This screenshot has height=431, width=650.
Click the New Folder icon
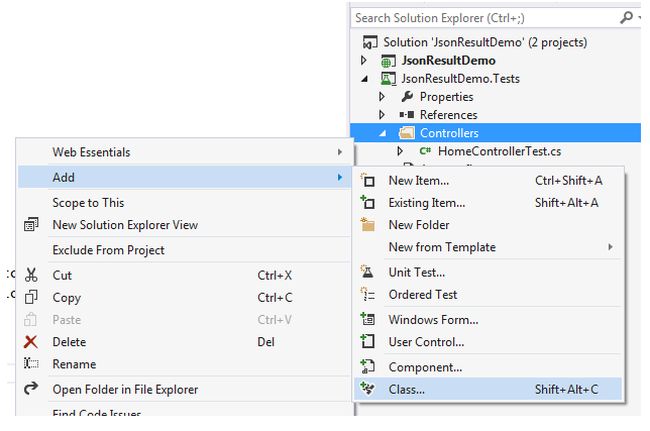[368, 225]
